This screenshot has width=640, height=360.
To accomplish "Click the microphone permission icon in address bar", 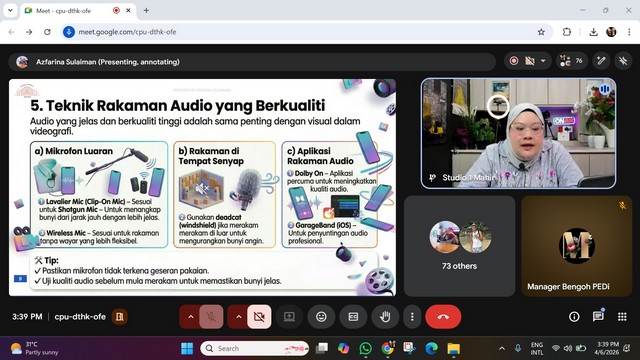I will coord(69,32).
